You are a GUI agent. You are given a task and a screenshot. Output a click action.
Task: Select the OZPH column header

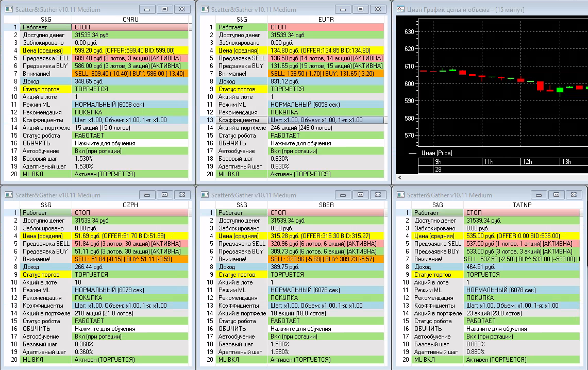tap(130, 205)
